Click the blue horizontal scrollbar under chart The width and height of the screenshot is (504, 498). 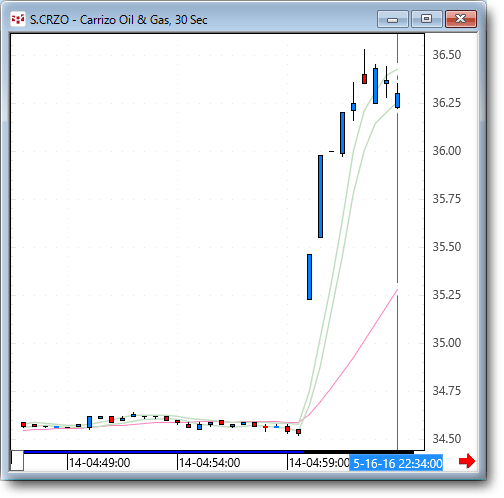(163, 452)
